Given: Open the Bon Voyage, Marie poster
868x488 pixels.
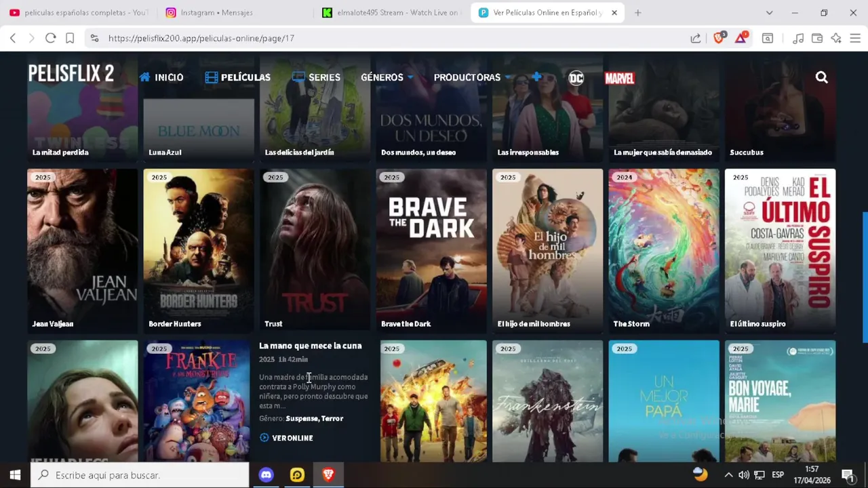Looking at the screenshot, I should pos(780,401).
